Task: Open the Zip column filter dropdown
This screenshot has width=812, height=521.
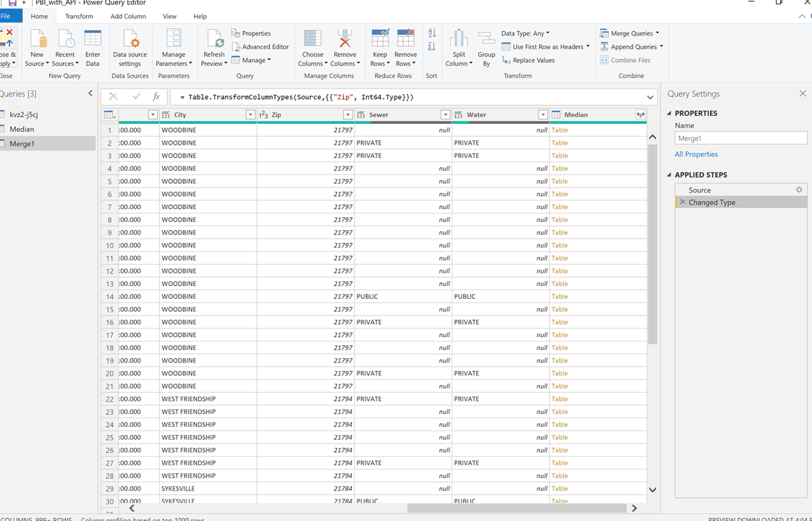Action: pyautogui.click(x=347, y=115)
